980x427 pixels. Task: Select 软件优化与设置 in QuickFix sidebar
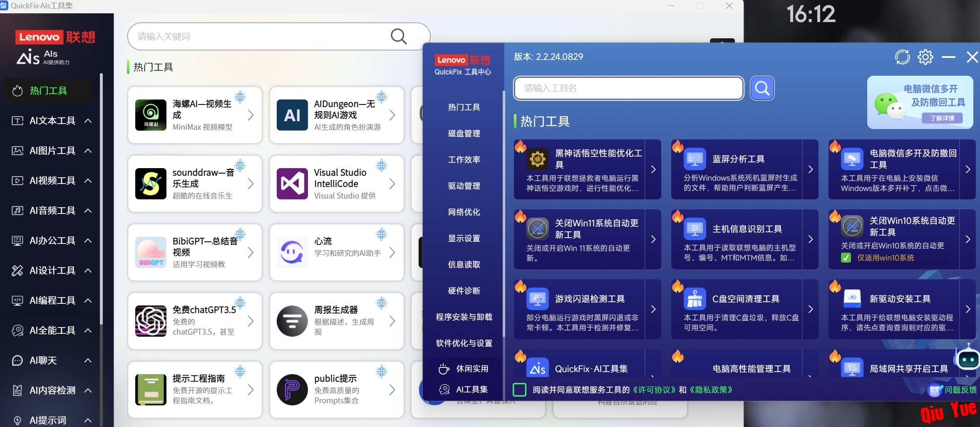point(464,343)
